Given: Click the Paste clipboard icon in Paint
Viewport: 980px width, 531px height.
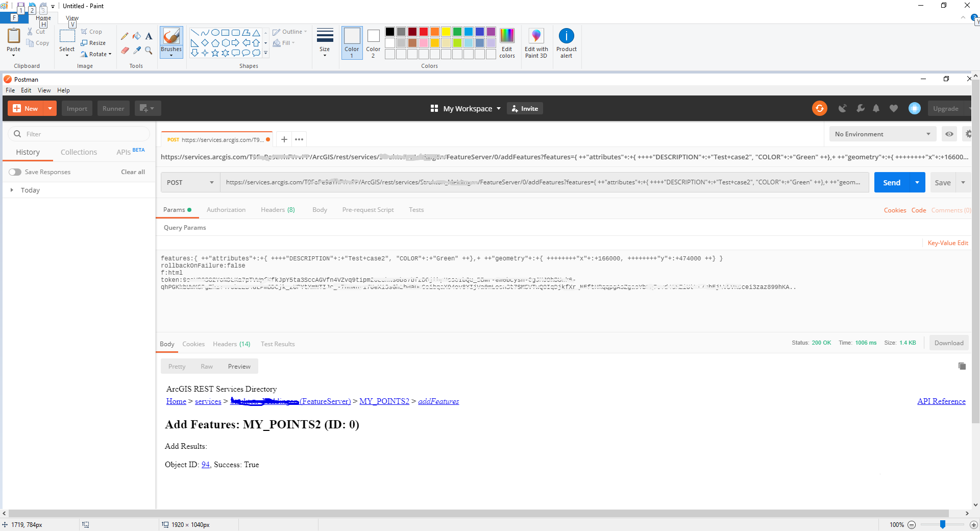Looking at the screenshot, I should pyautogui.click(x=14, y=36).
